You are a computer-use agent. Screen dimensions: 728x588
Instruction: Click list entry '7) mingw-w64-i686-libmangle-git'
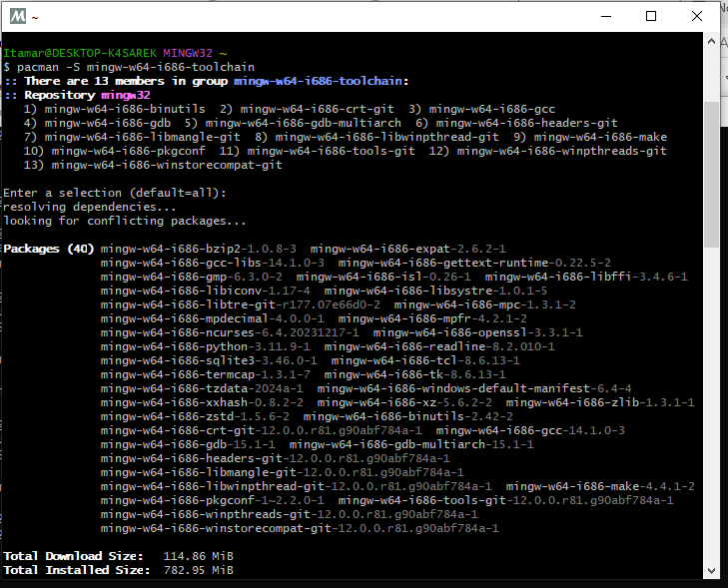coord(132,137)
